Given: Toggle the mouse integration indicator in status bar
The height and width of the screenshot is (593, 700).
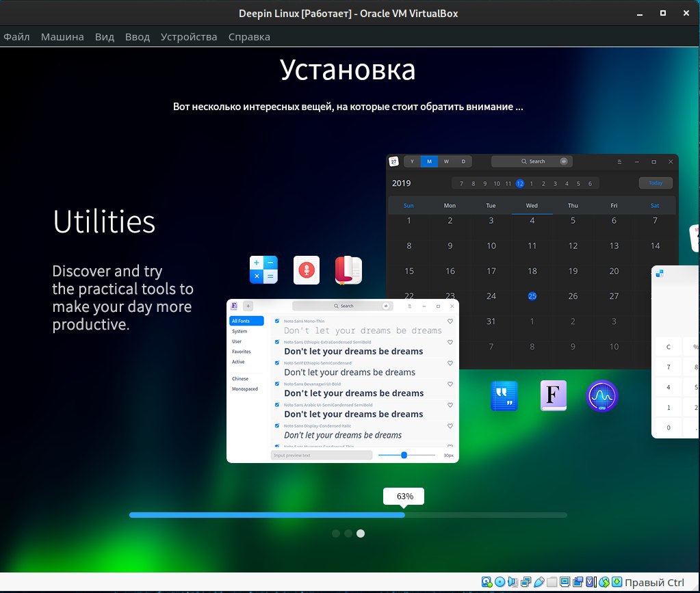Looking at the screenshot, I should 604,582.
